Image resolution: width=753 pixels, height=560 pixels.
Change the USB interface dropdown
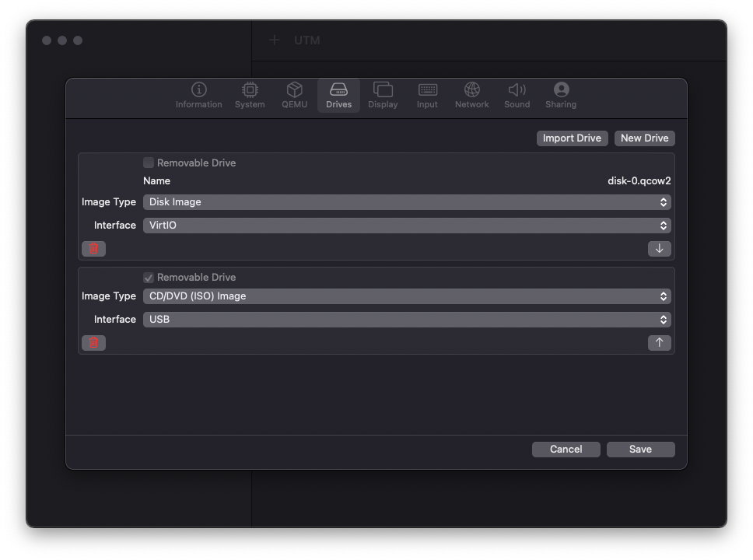point(407,320)
